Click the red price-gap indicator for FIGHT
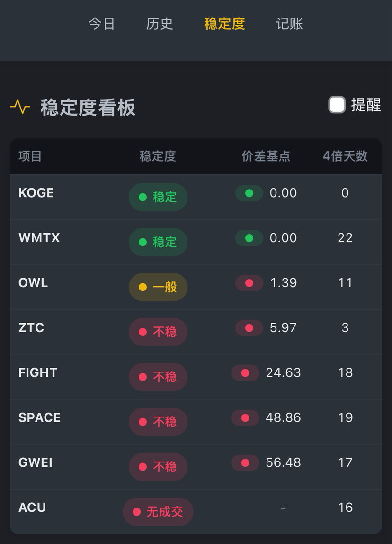The width and height of the screenshot is (392, 544). tap(245, 373)
